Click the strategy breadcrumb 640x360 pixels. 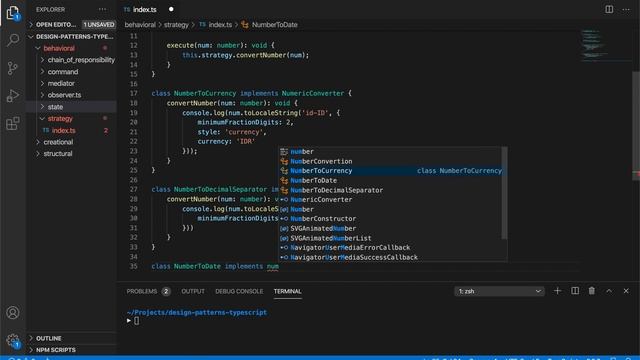[176, 25]
